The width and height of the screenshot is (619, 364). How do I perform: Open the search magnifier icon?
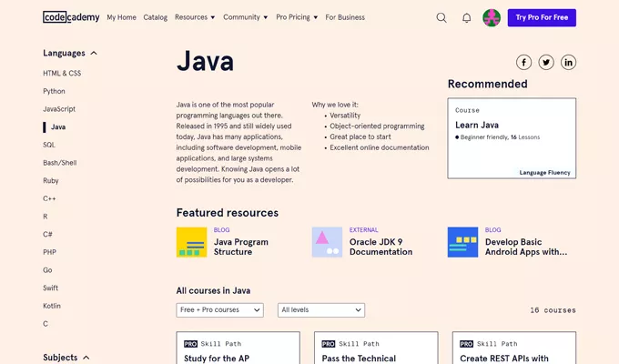point(441,18)
